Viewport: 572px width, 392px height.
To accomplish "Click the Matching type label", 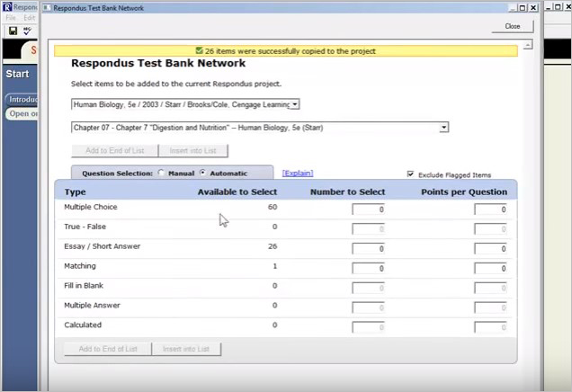I will click(x=80, y=266).
